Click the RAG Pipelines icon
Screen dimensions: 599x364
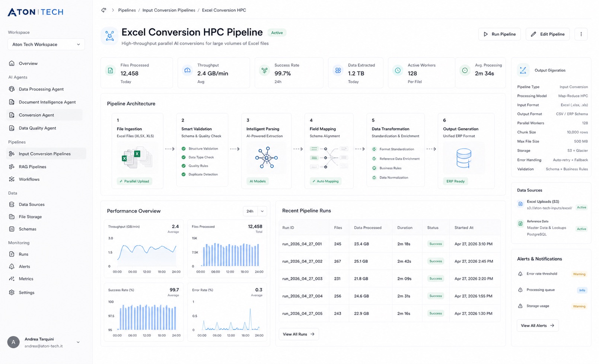(12, 167)
